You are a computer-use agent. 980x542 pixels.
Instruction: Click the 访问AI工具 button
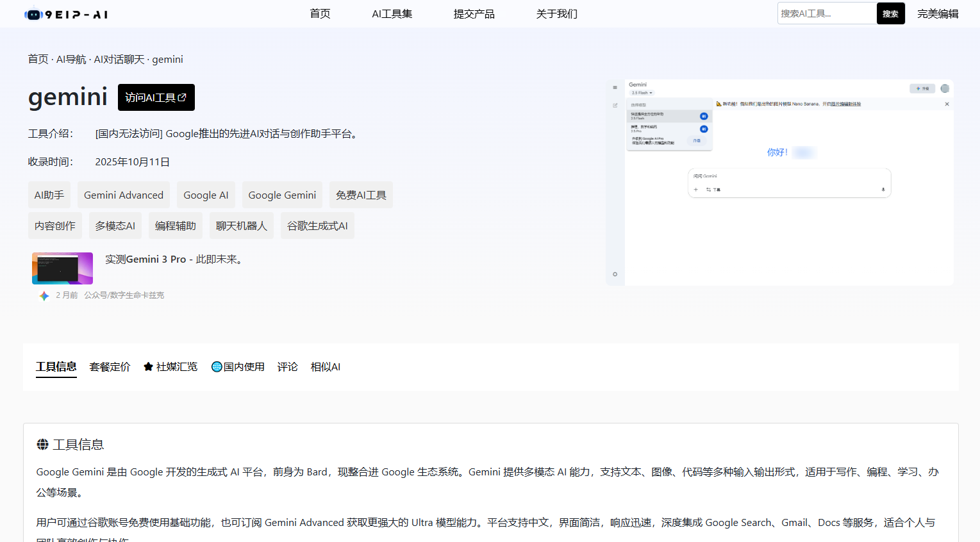coord(156,97)
